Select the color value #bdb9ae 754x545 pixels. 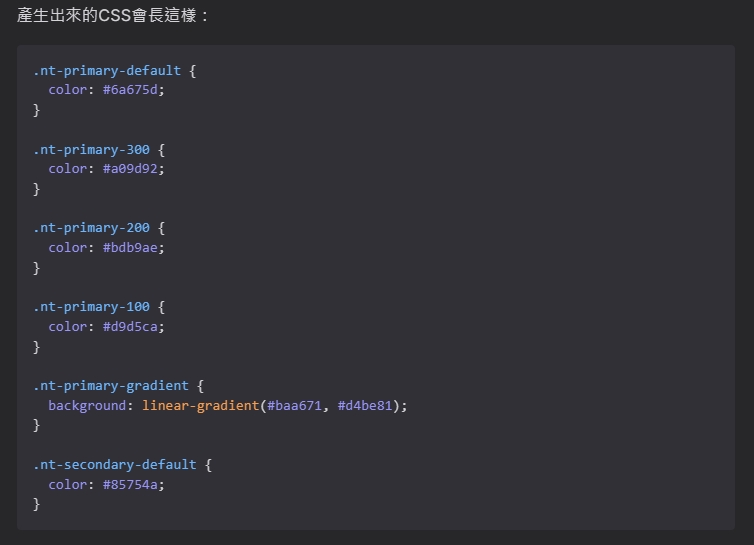pyautogui.click(x=130, y=248)
